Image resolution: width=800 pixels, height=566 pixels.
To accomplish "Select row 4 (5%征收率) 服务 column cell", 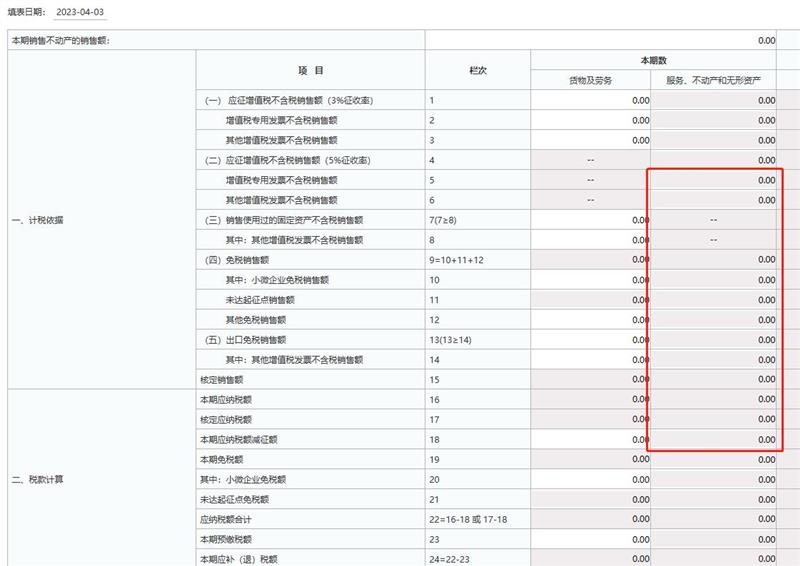I will tap(714, 160).
